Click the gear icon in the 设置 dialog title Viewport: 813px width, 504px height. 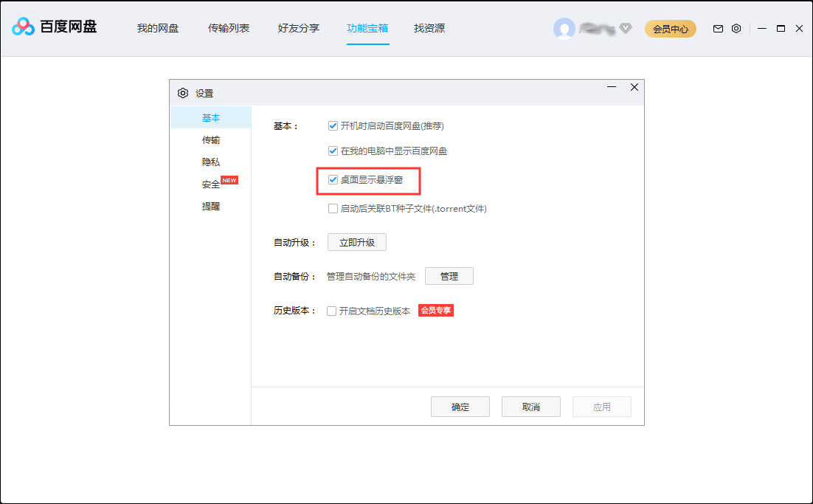click(183, 93)
